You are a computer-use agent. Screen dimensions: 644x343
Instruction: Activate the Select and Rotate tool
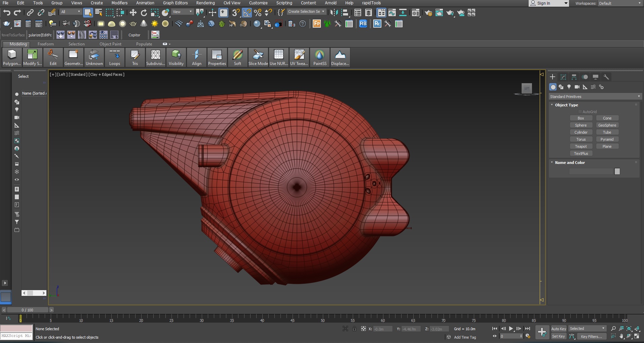click(x=144, y=13)
